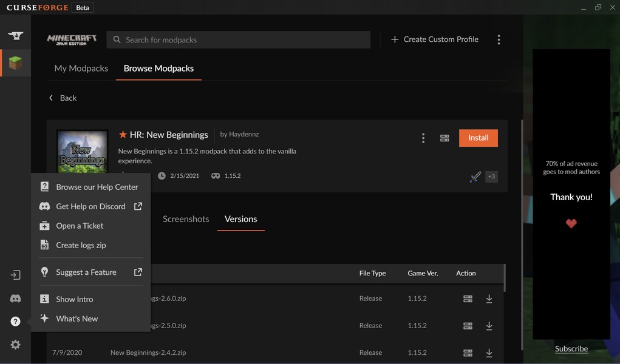Click the versions list vertical scrollbar

pyautogui.click(x=505, y=278)
